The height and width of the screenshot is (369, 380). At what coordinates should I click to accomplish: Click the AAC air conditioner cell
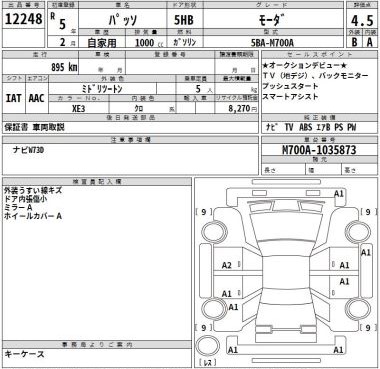coord(37,98)
